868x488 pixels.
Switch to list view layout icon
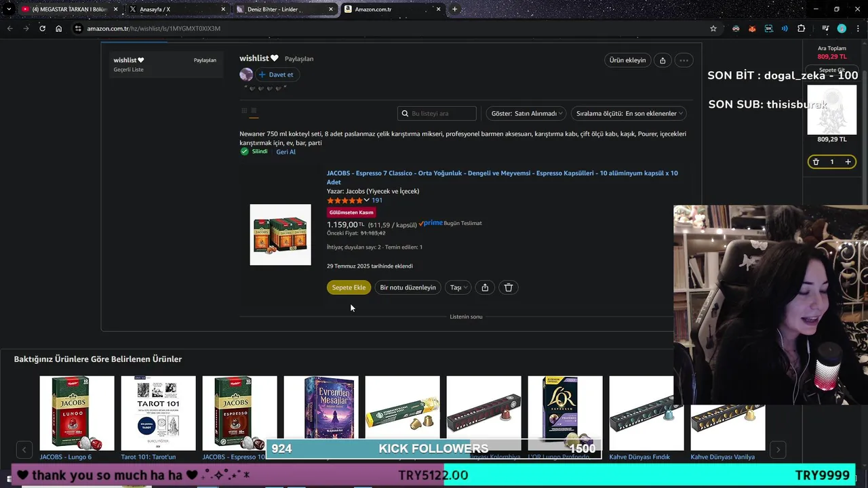(x=254, y=110)
